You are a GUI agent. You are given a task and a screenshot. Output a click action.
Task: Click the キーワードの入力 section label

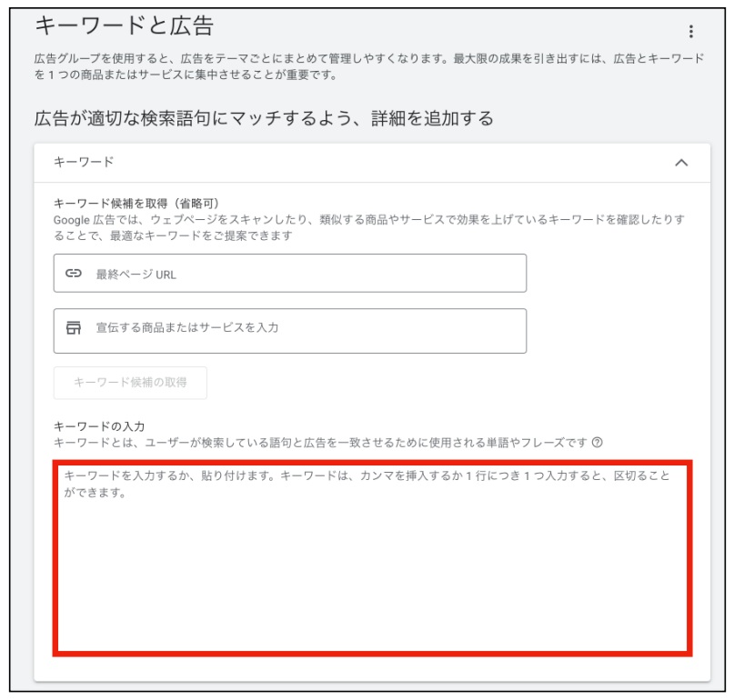(x=99, y=425)
